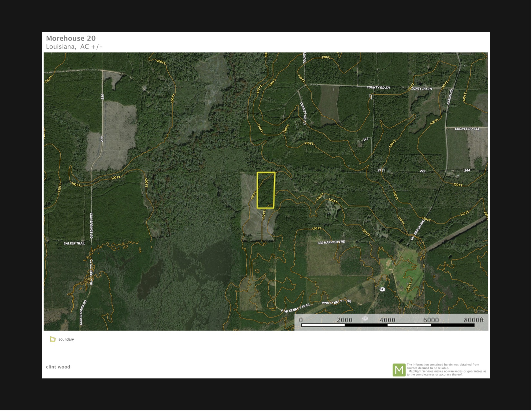Image resolution: width=532 pixels, height=411 pixels.
Task: Select the yellow parcel boundary rectangle
Action: coord(266,190)
